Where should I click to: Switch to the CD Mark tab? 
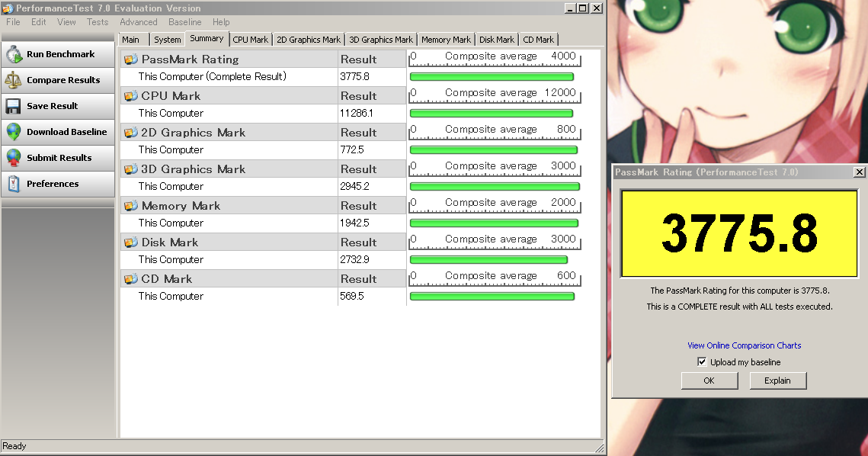[539, 40]
